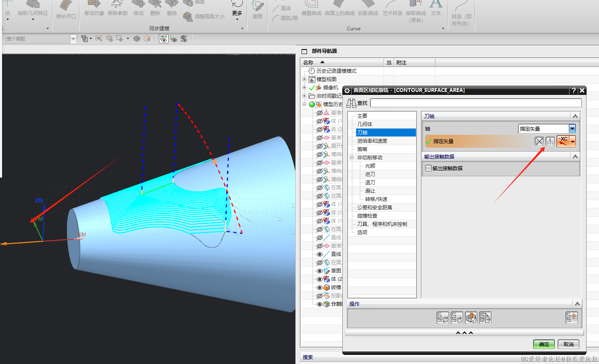Open the 轴 (axis) type dropdown
The height and width of the screenshot is (364, 599).
572,129
